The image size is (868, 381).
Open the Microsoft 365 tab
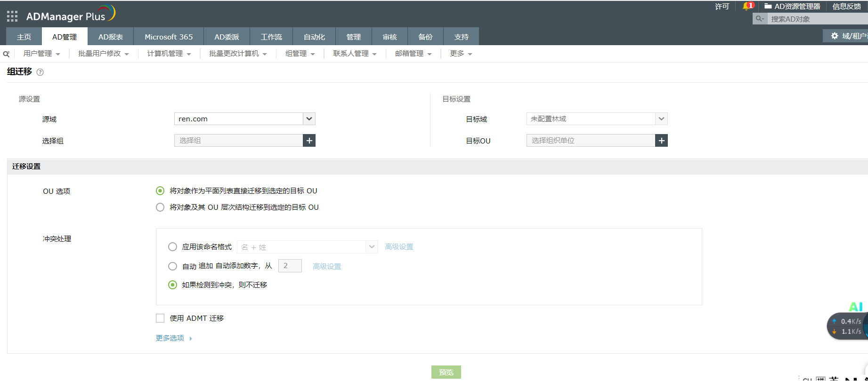click(x=169, y=37)
